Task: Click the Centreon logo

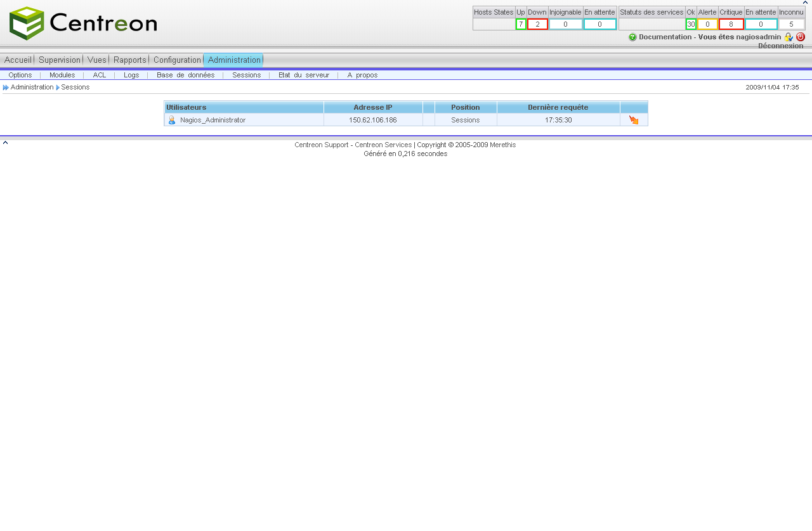Action: pyautogui.click(x=83, y=23)
